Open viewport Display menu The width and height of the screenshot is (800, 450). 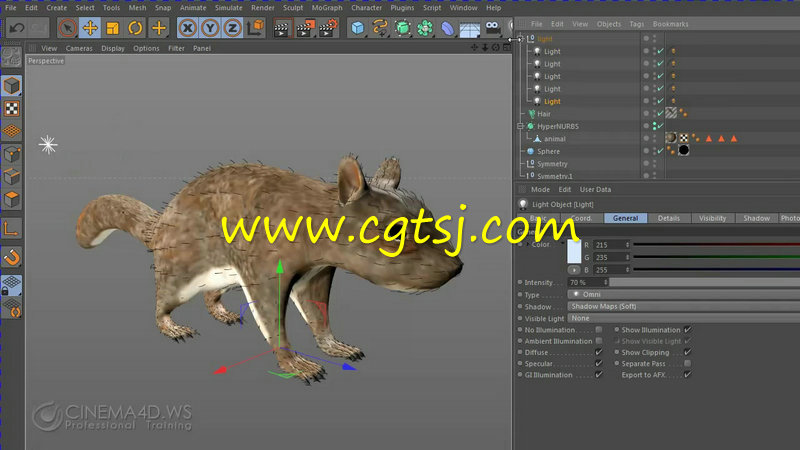(x=113, y=48)
